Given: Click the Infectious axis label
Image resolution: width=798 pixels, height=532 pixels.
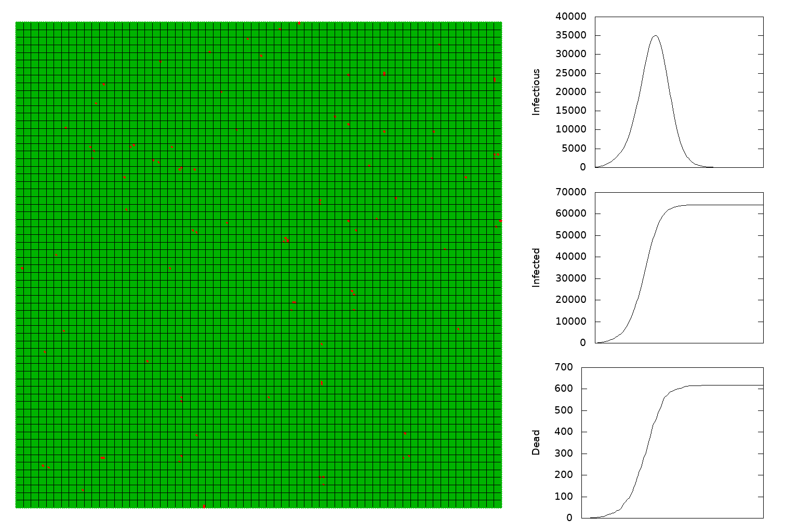Looking at the screenshot, I should 536,92.
